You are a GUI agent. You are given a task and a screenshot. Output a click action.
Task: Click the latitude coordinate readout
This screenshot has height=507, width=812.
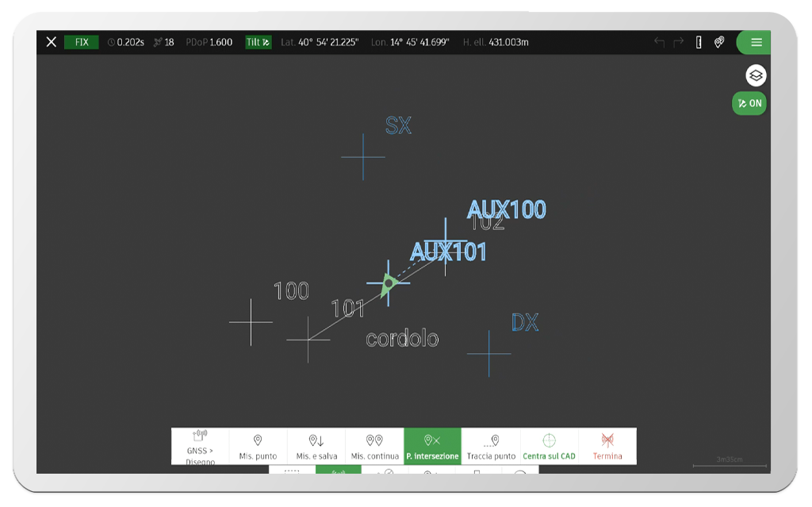point(320,43)
